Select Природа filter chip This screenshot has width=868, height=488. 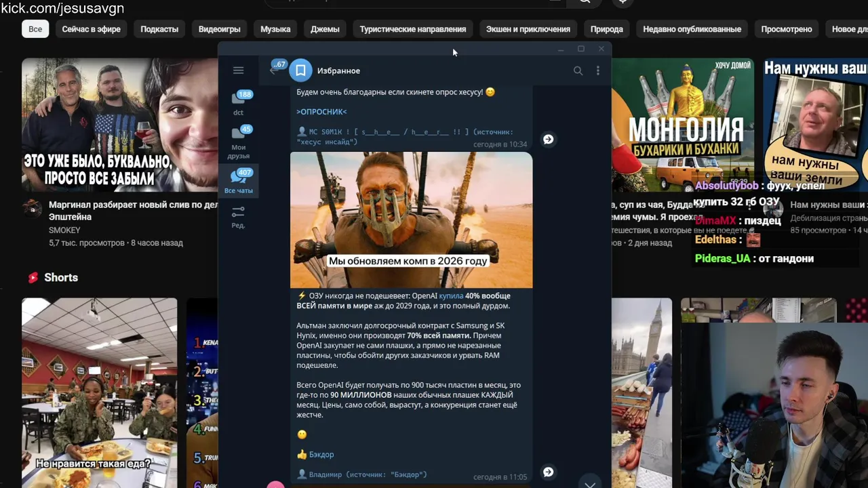607,29
